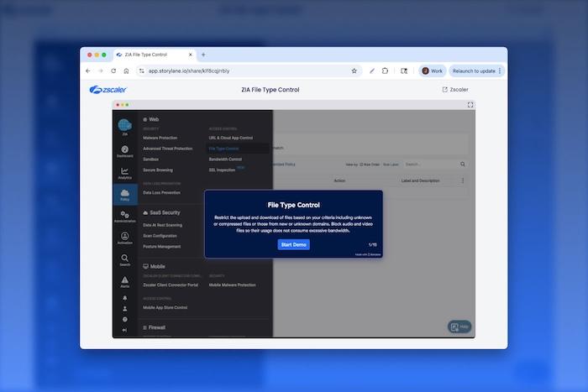Open the ZIA globe icon in sidebar
588x392 pixels.
coord(125,126)
